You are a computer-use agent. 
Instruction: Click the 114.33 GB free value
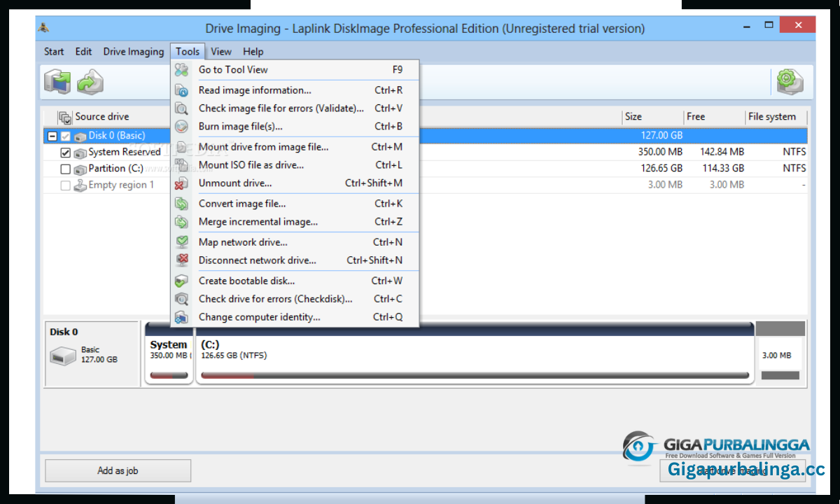722,169
